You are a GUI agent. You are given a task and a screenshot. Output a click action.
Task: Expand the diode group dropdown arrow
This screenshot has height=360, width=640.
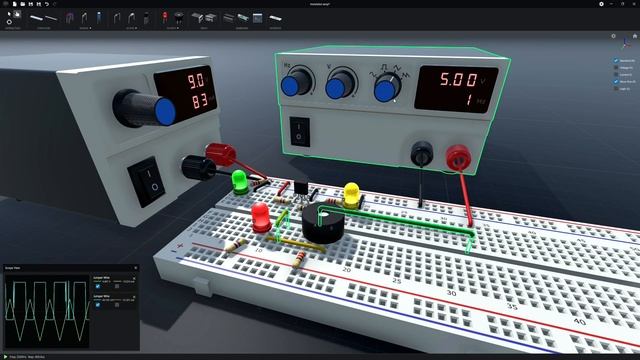[x=136, y=28]
